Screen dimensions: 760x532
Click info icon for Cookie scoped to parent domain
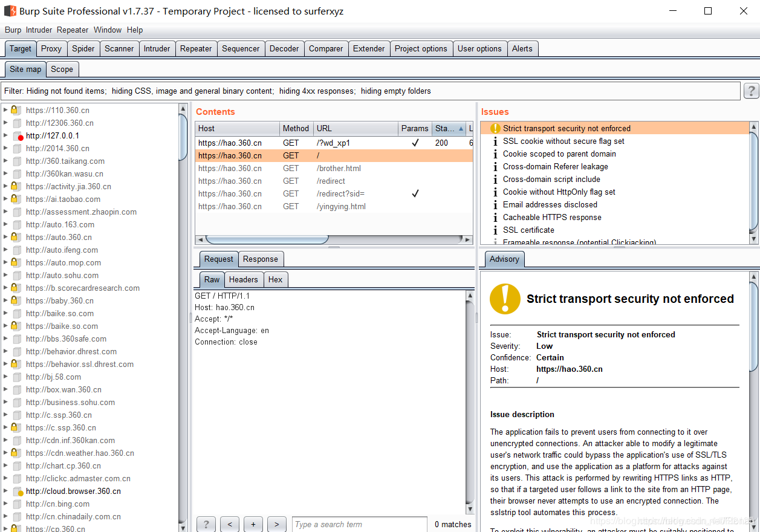(x=495, y=154)
